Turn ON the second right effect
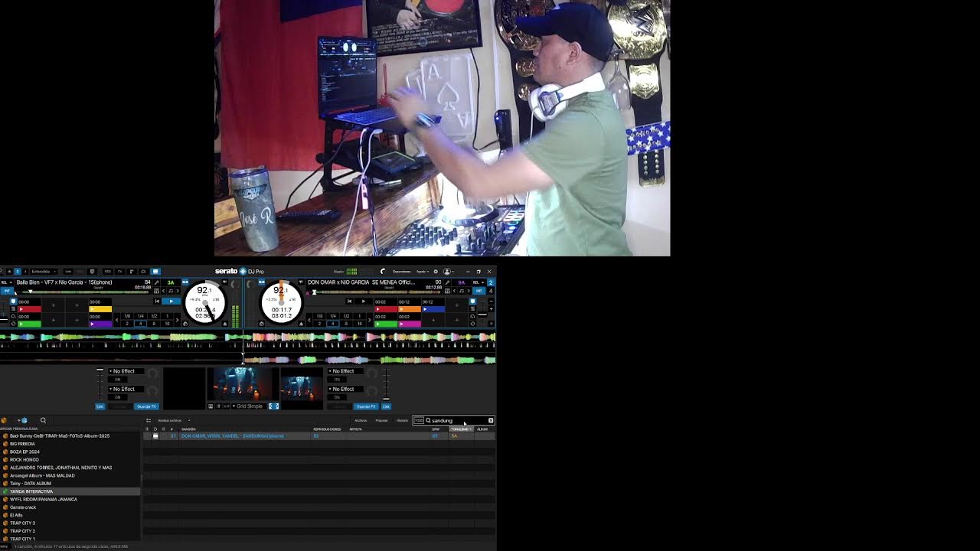The width and height of the screenshot is (980, 551). tap(337, 397)
